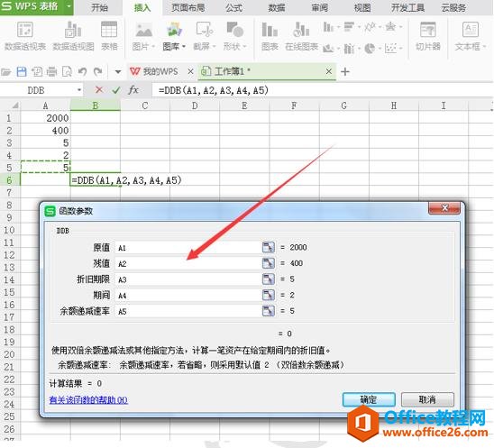Insert a slicer (切片器)

428,36
